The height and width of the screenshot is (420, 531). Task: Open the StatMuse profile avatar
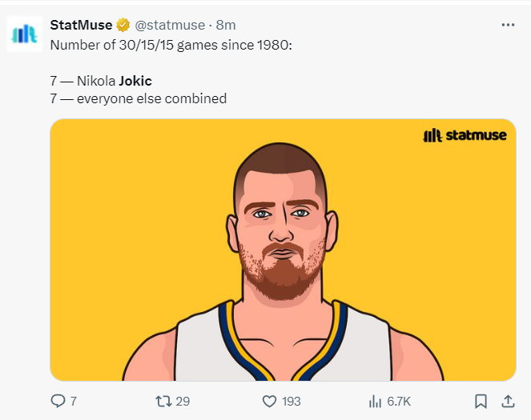(x=25, y=34)
